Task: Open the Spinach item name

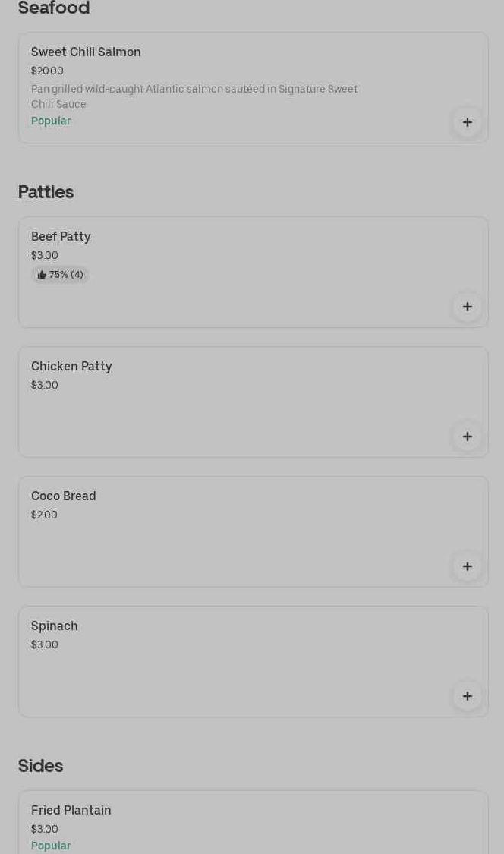Action: pos(55,626)
